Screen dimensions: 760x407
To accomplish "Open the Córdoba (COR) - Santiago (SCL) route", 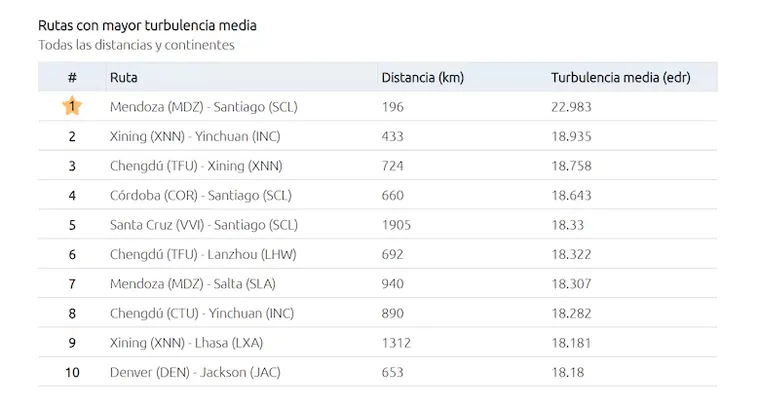I will [x=200, y=195].
